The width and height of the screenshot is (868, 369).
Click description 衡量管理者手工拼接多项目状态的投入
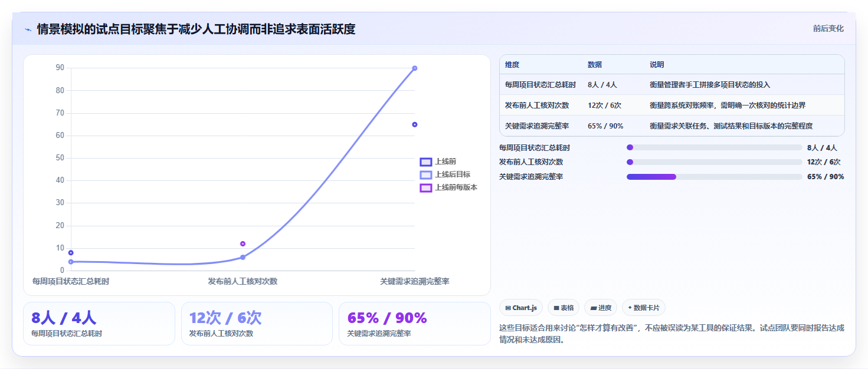(x=710, y=85)
